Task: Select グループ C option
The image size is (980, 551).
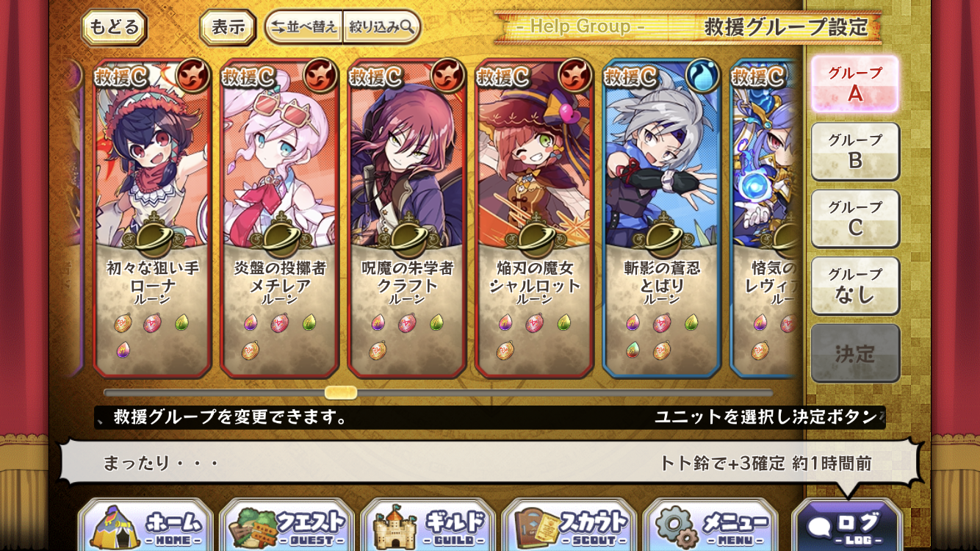Action: point(855,218)
